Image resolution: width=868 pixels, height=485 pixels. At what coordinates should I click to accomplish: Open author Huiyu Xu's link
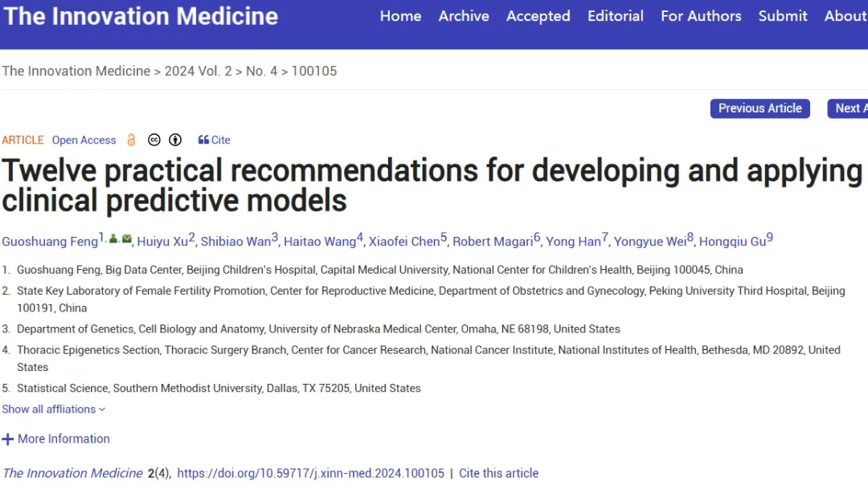tap(162, 242)
